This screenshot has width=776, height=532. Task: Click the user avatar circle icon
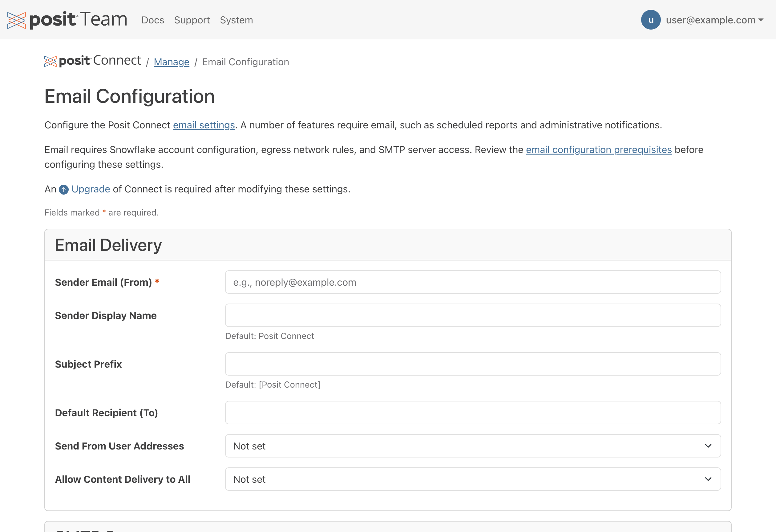(x=650, y=20)
